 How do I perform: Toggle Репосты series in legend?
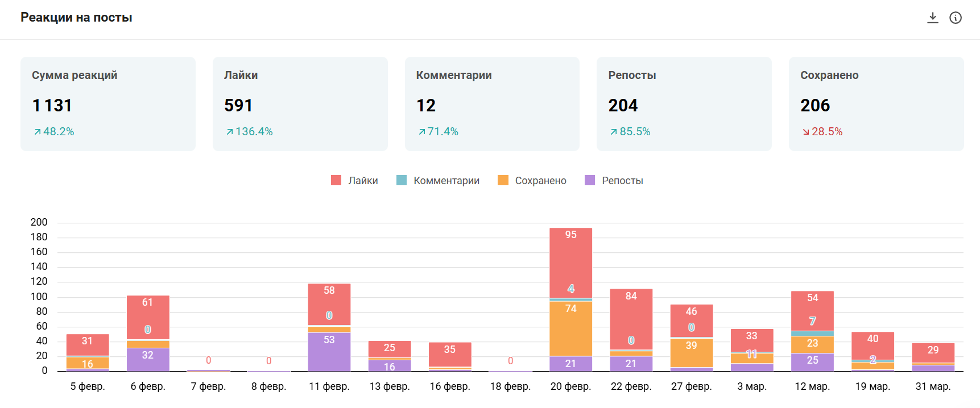click(x=614, y=181)
